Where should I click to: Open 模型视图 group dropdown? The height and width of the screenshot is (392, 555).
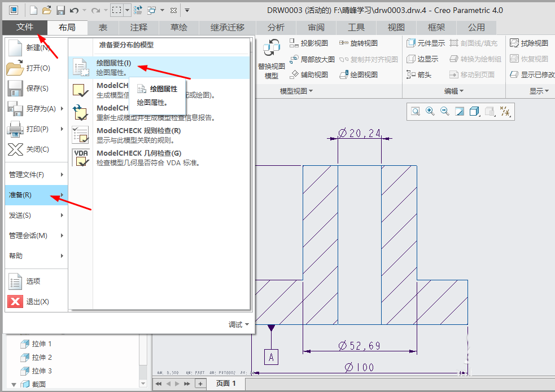coord(296,91)
